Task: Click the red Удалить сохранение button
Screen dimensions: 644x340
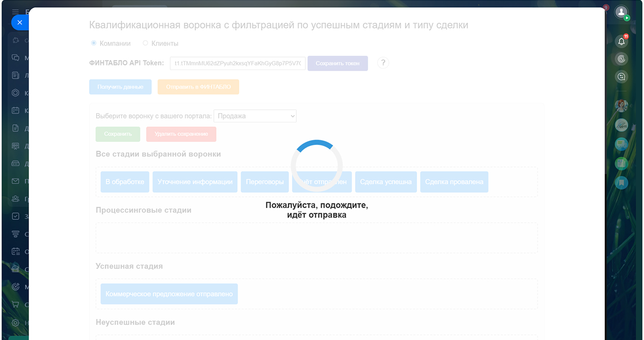Action: click(x=181, y=134)
